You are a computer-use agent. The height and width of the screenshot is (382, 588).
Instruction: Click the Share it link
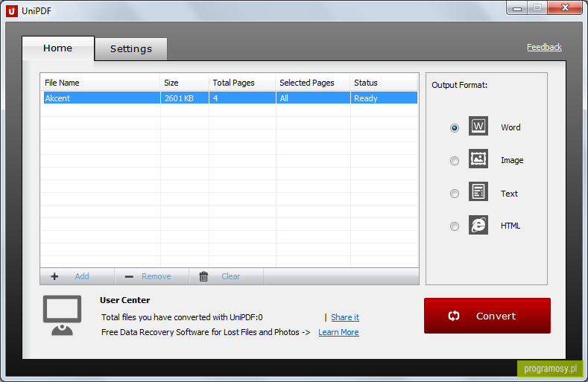[345, 317]
